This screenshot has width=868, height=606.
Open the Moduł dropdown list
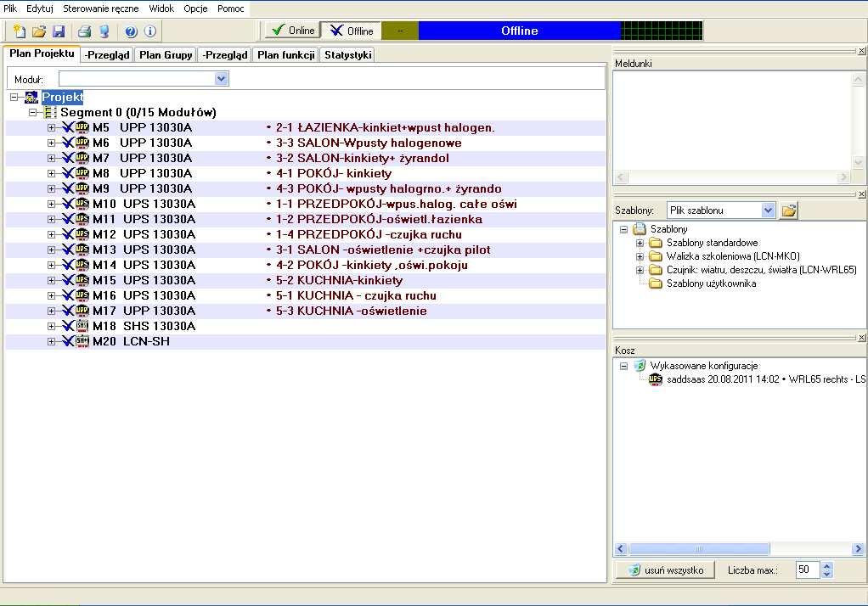(x=221, y=79)
